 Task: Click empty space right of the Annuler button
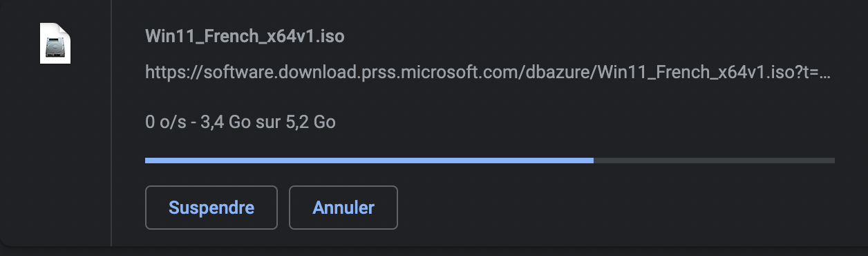(x=615, y=208)
